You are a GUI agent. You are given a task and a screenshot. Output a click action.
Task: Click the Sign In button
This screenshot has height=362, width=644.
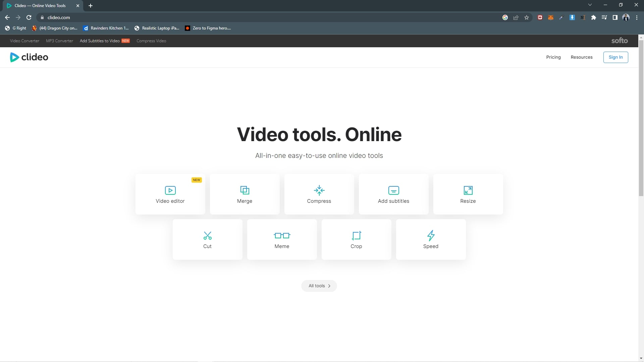click(x=615, y=57)
